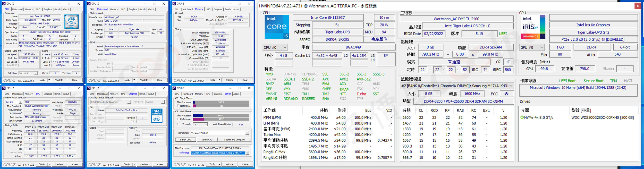
Task: Click the green check icon beside NVMe 4x 8.0 GT/s
Action: [522, 117]
